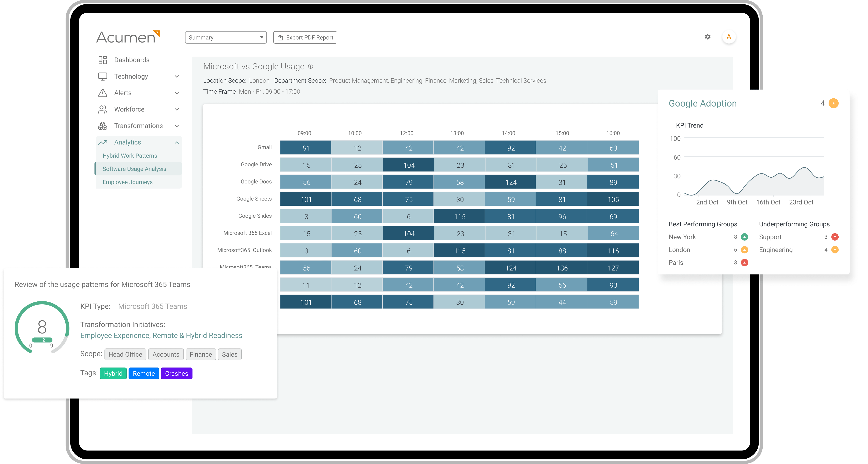
Task: Click the Dashboards grid icon
Action: pyautogui.click(x=102, y=60)
